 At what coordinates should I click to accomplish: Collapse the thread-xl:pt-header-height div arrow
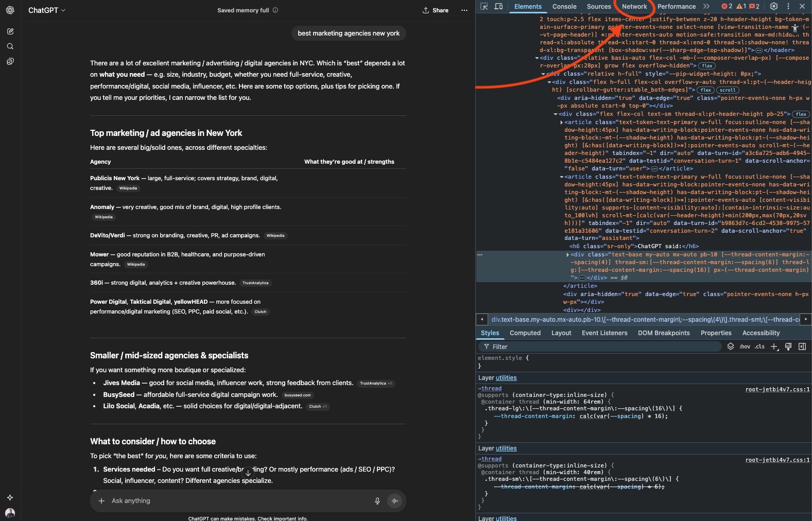click(556, 114)
